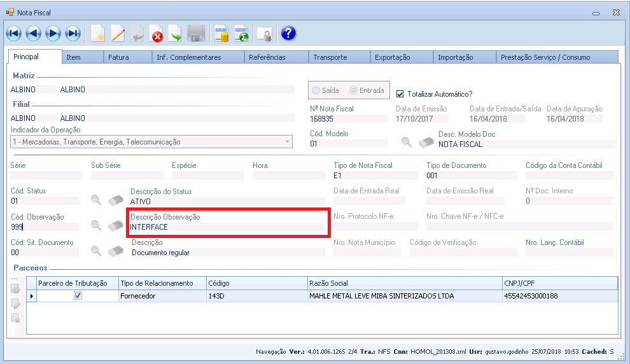The height and width of the screenshot is (364, 630).
Task: Toggle the Totalizar Automático checkbox
Action: (x=400, y=93)
